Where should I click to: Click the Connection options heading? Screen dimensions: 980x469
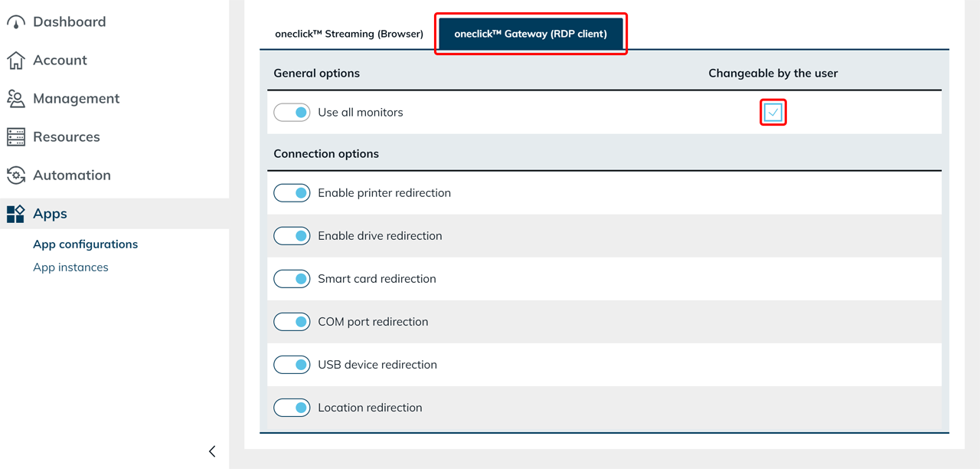click(326, 154)
